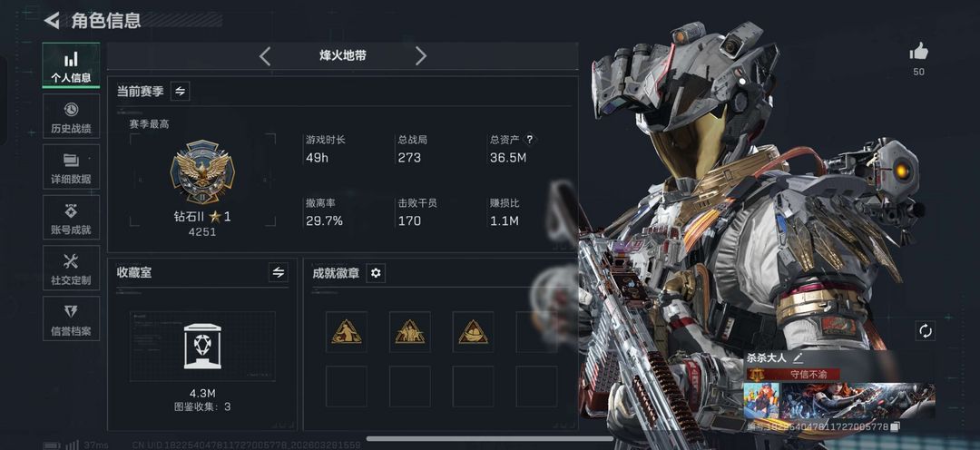Switch to next mode with right chevron

click(x=421, y=55)
